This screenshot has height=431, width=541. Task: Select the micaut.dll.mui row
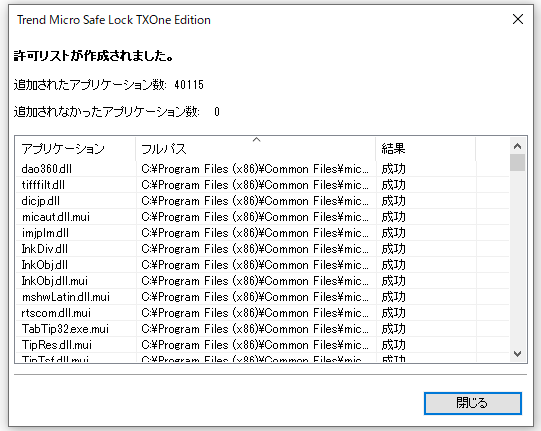[x=262, y=217]
